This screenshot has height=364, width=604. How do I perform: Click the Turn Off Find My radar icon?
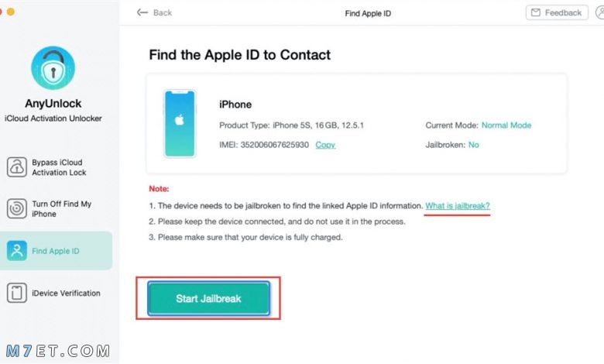[16, 208]
